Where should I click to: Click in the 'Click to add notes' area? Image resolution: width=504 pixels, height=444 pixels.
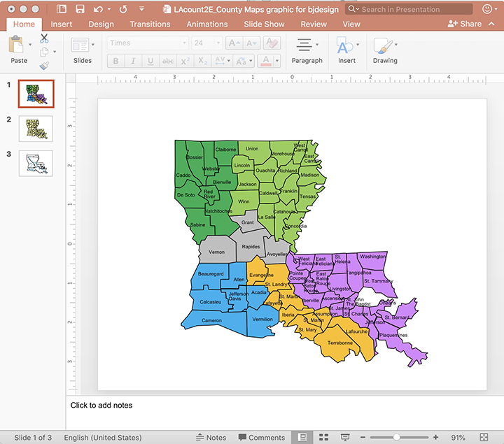tap(284, 413)
